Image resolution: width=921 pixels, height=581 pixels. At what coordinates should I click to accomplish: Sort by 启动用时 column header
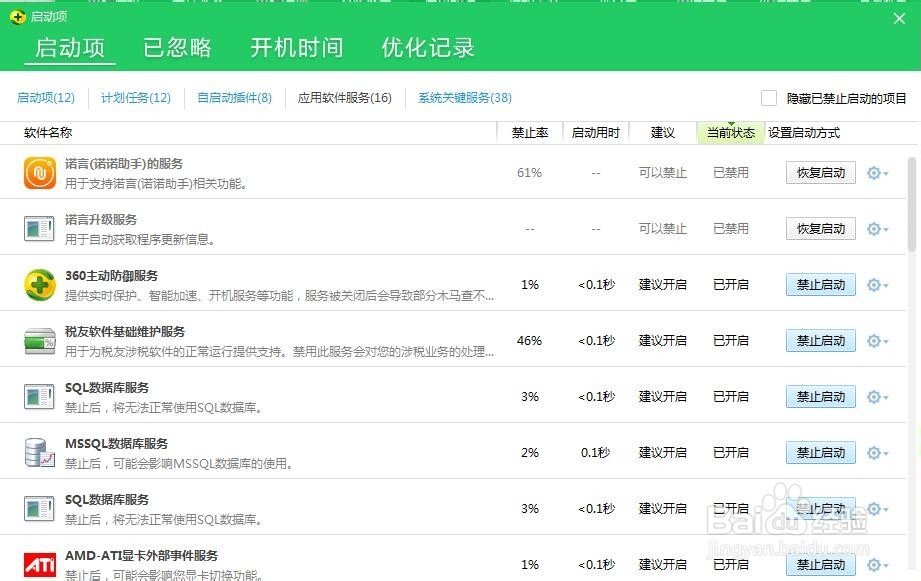coord(596,133)
